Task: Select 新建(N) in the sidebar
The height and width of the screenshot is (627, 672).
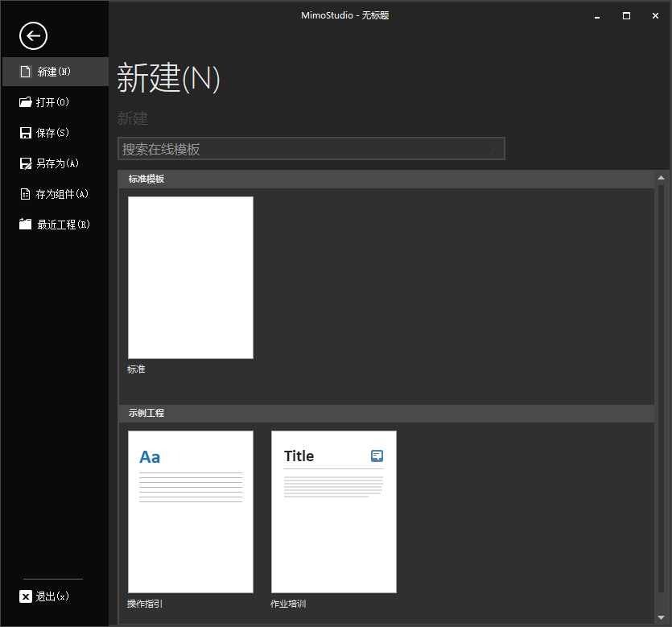Action: point(54,72)
